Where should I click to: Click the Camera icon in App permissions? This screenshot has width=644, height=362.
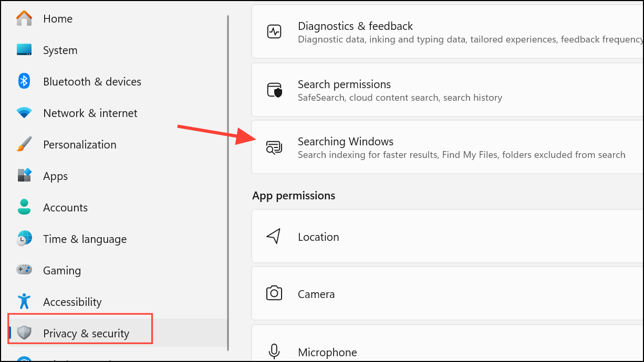click(x=274, y=294)
